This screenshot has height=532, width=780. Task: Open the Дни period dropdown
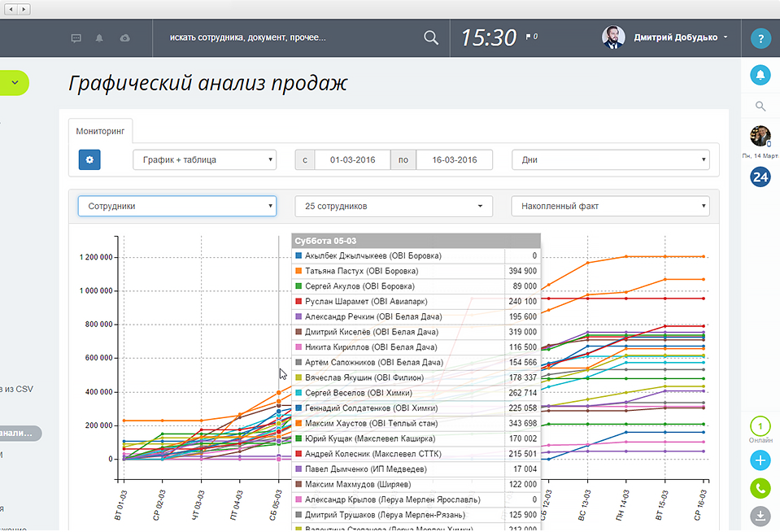[610, 159]
